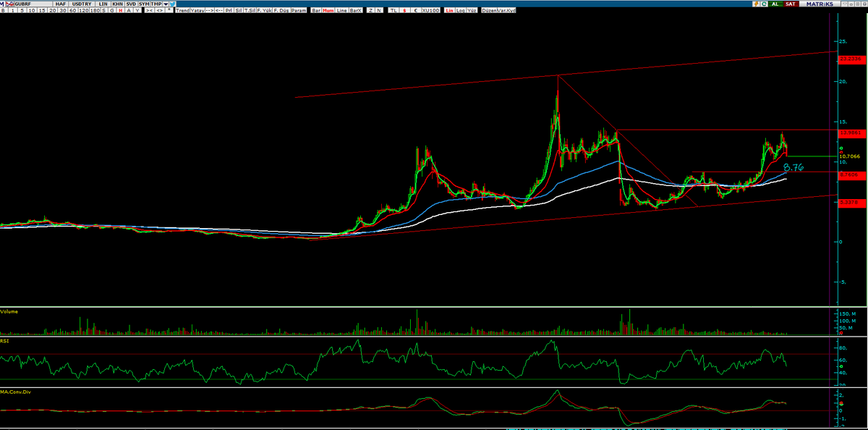Click the M icon at window's top-left

[2, 4]
